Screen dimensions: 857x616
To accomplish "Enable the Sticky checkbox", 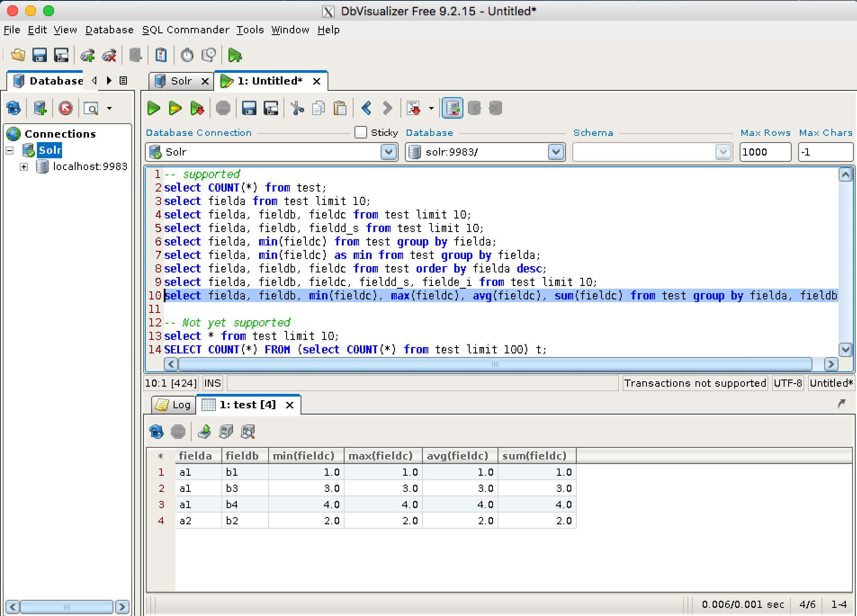I will point(360,133).
